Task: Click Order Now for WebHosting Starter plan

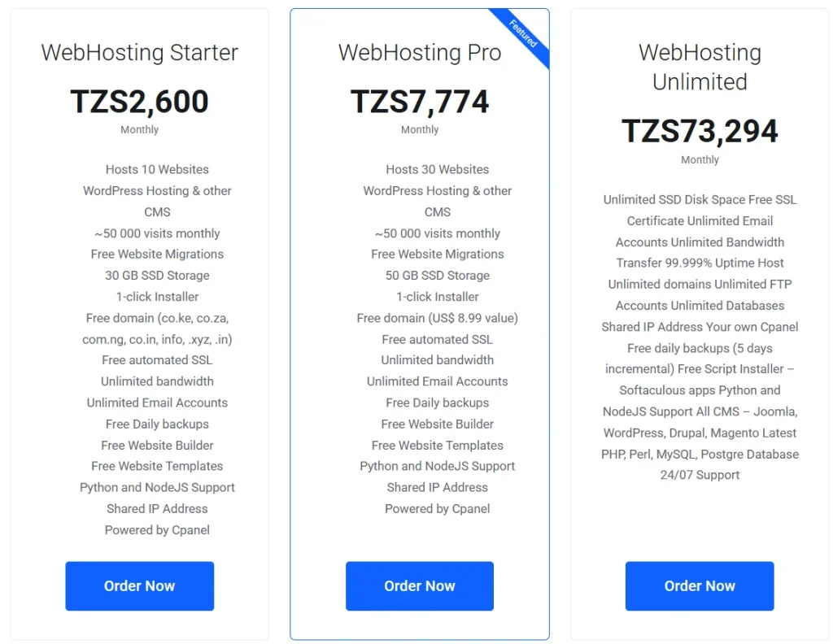Action: (x=139, y=585)
